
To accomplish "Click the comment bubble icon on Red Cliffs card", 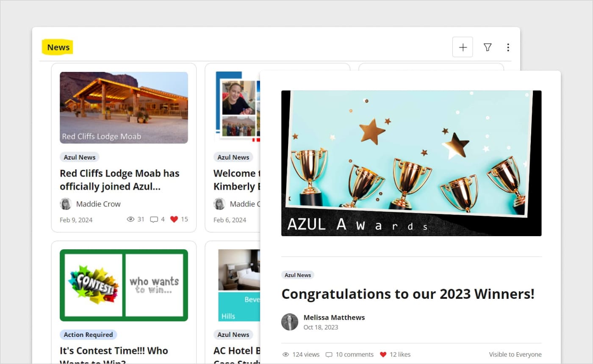I will (154, 219).
